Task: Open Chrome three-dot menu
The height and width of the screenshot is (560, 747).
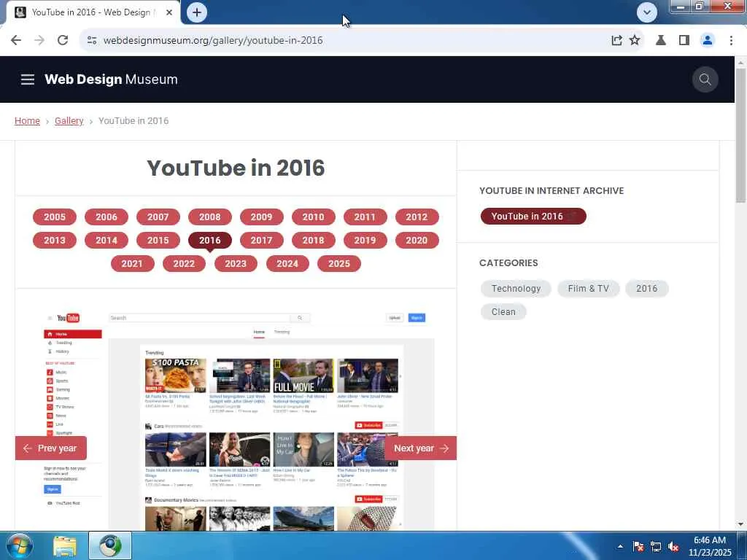Action: pos(731,41)
